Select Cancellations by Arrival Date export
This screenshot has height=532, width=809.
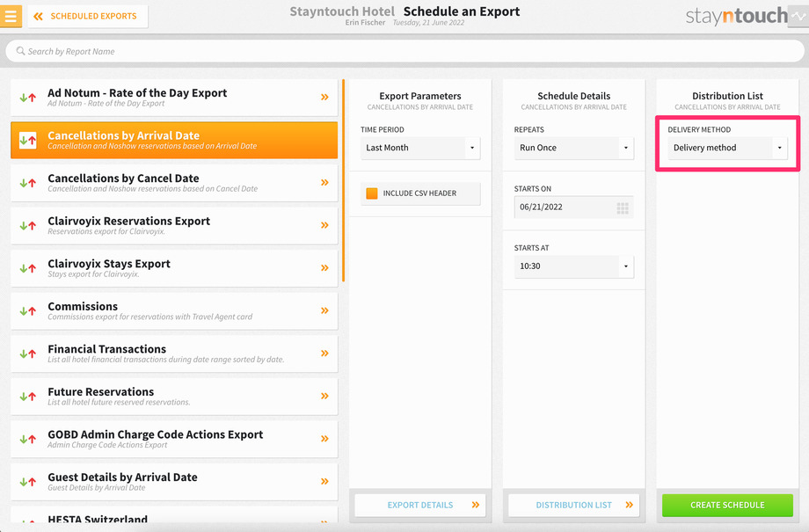pos(174,141)
